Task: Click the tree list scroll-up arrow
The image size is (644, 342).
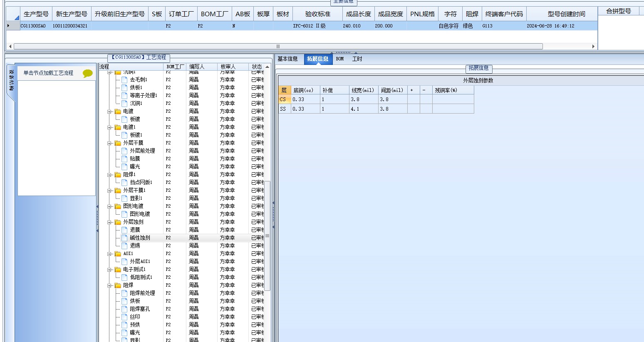Action: coord(267,67)
